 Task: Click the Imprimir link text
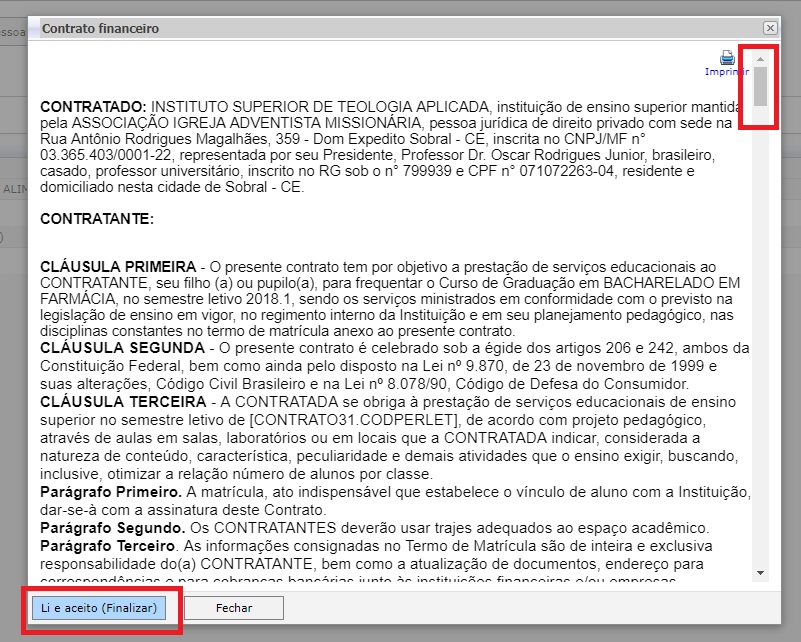coord(726,72)
